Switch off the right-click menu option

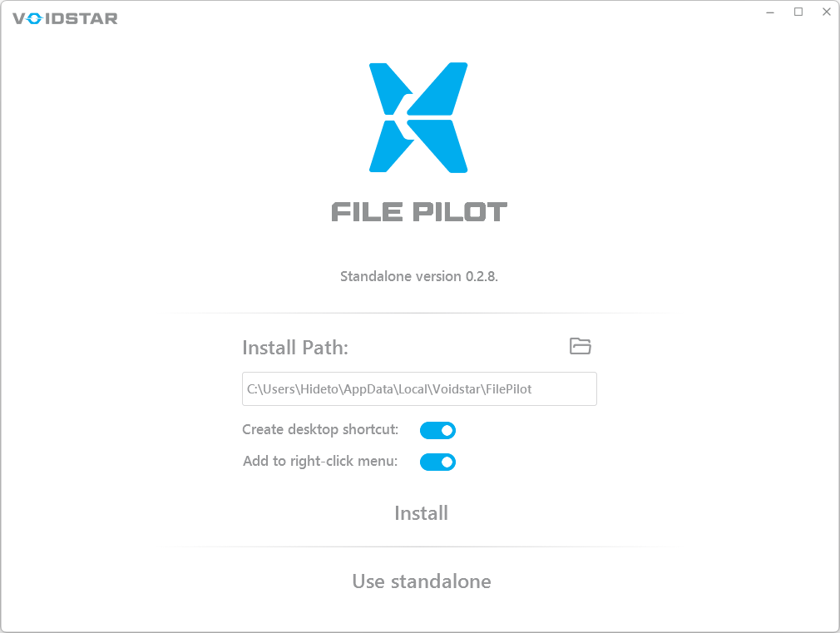tap(437, 462)
